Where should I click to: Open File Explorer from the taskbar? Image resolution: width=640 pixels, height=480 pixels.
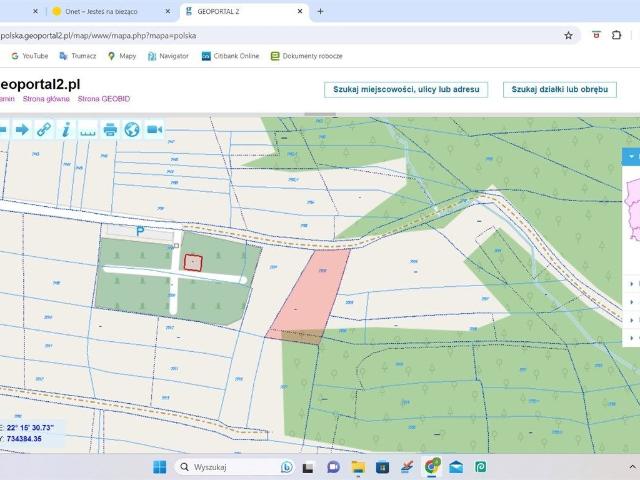(x=358, y=467)
